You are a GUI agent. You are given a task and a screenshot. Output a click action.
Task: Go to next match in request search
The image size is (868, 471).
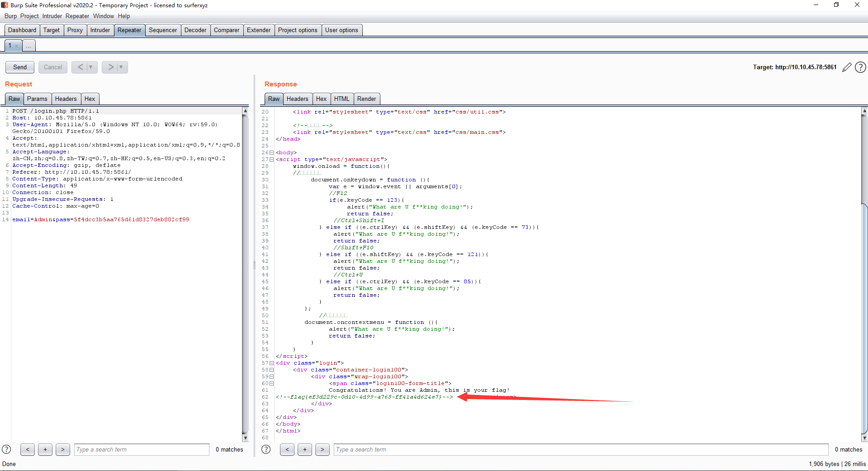63,449
